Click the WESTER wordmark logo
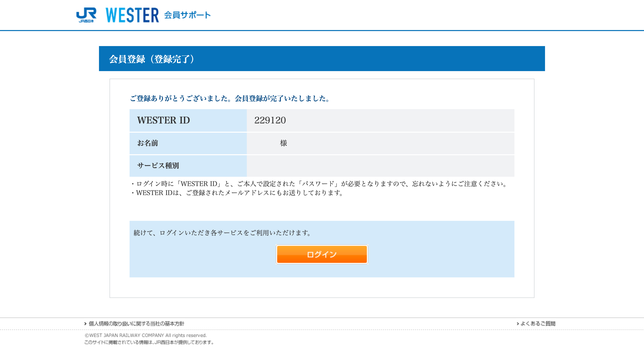 click(x=132, y=15)
